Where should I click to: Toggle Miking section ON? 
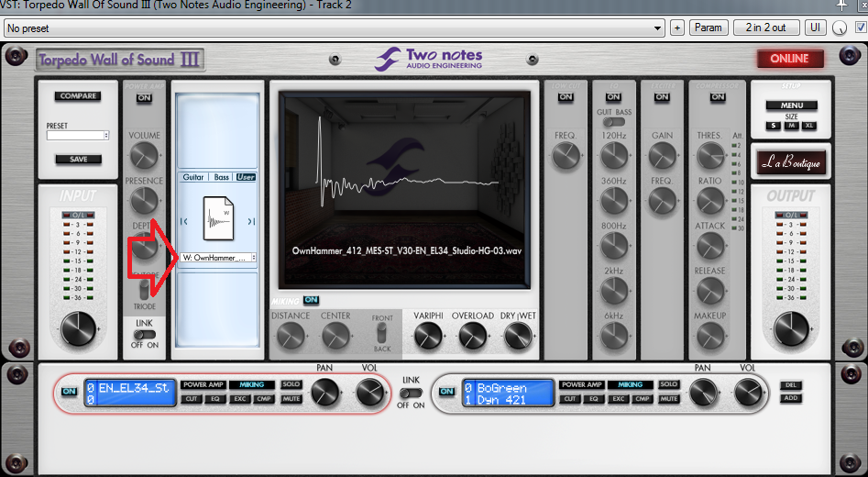point(311,300)
